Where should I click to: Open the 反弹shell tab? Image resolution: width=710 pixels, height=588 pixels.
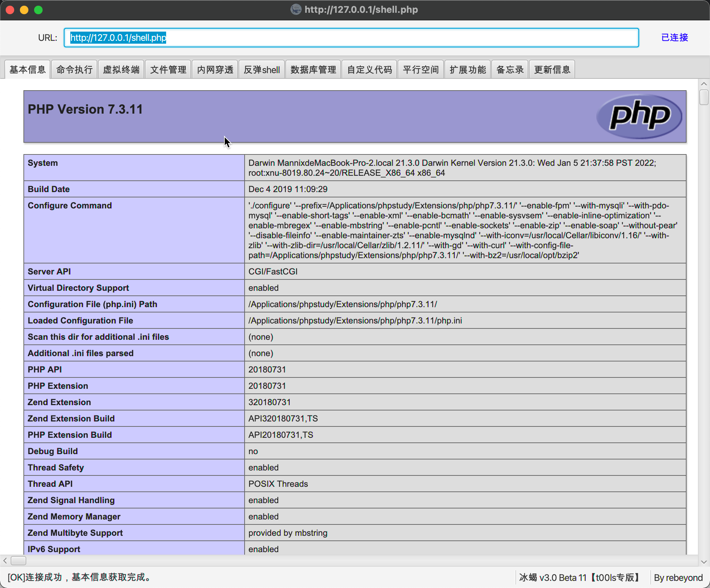point(262,69)
